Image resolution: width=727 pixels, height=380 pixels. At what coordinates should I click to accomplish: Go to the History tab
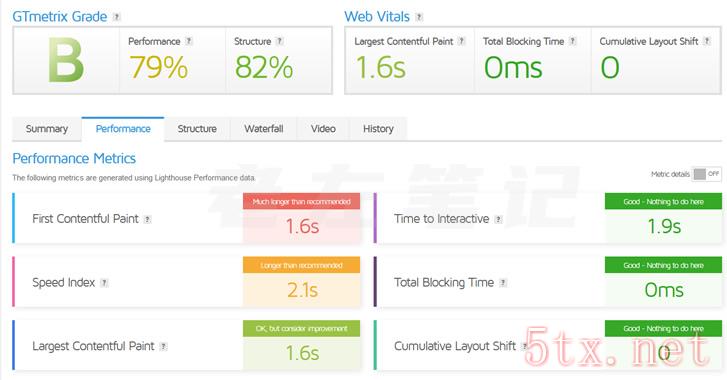(x=378, y=129)
